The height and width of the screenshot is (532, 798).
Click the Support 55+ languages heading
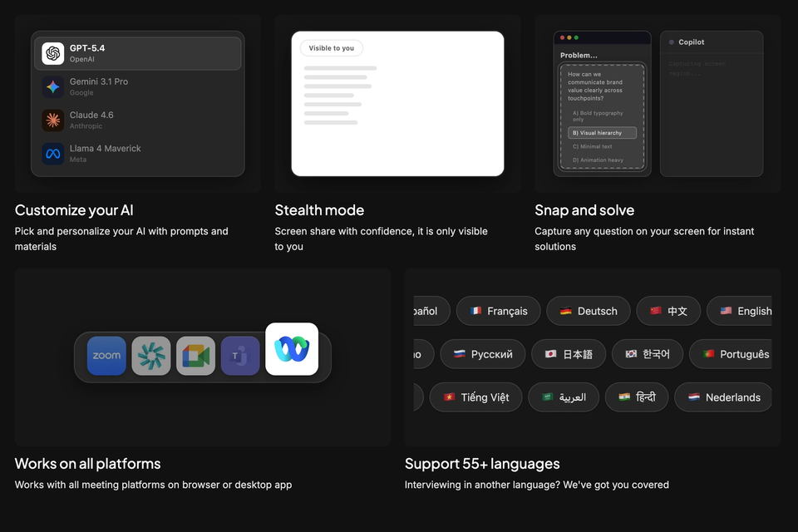(482, 464)
